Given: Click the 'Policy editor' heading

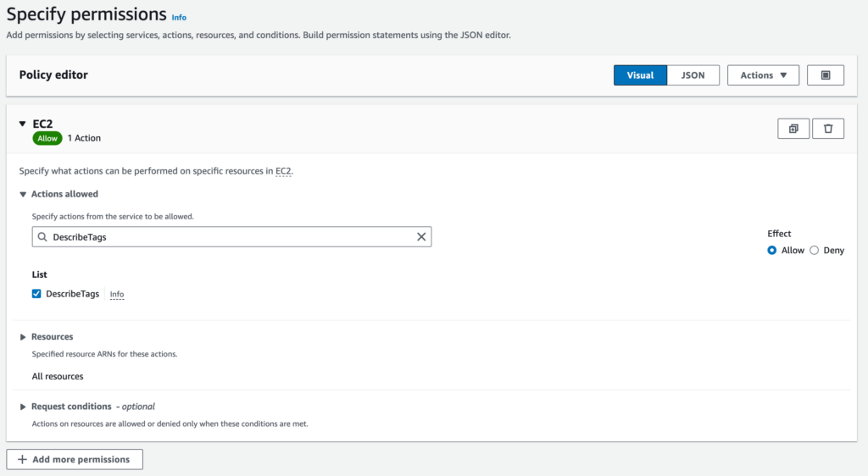Looking at the screenshot, I should (53, 75).
